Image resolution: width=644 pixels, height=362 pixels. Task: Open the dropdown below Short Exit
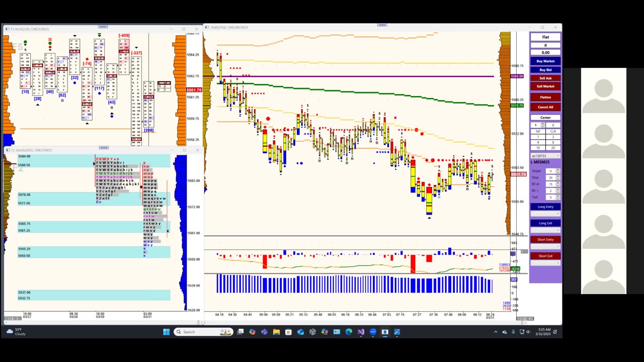tap(545, 263)
